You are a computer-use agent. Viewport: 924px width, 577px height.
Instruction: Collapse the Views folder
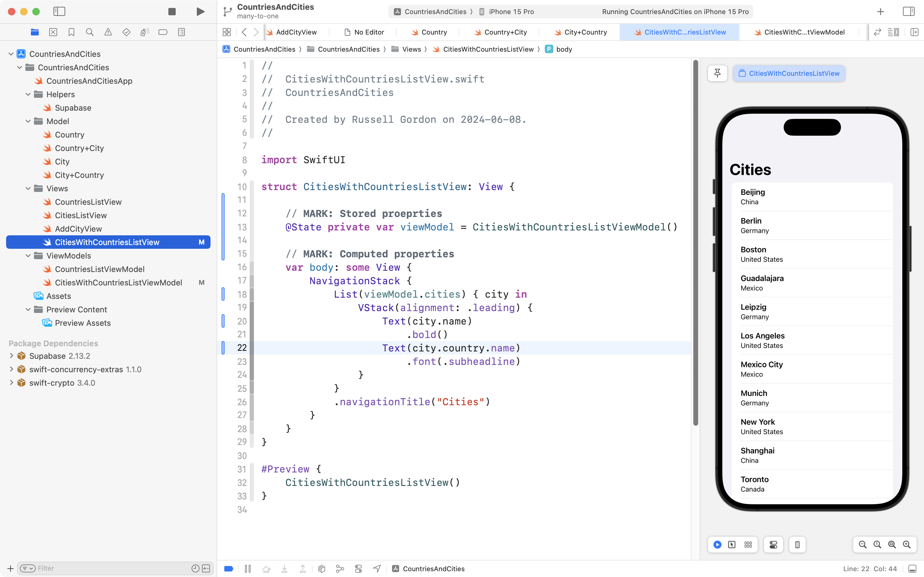28,189
